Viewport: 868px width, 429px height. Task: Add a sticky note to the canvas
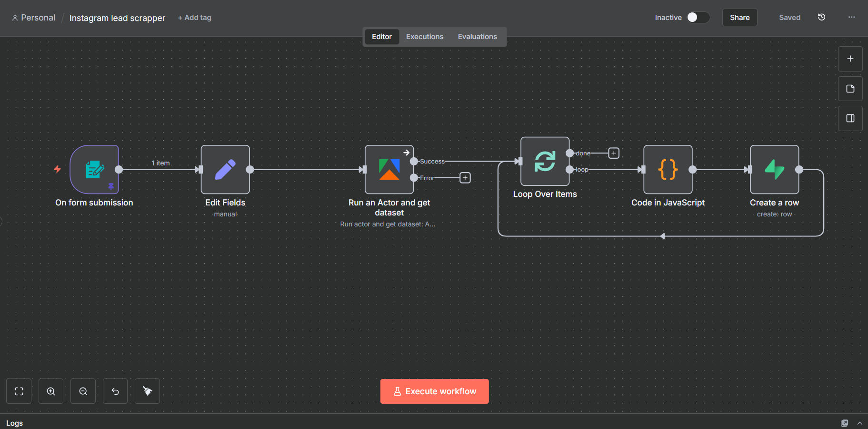850,89
